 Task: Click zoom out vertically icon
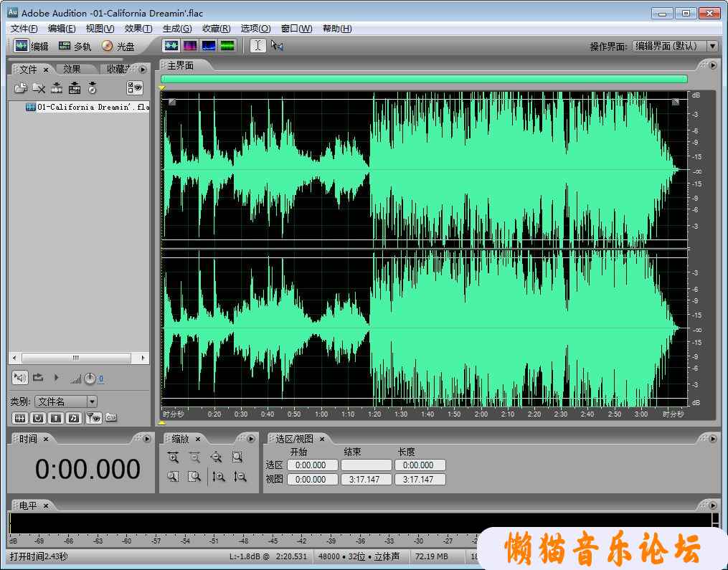[x=240, y=477]
